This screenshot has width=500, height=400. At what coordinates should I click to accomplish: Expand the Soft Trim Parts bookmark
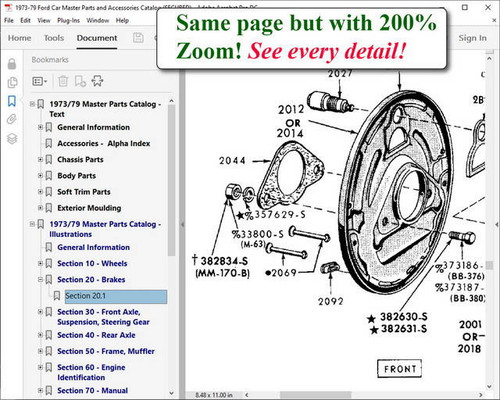click(x=40, y=192)
